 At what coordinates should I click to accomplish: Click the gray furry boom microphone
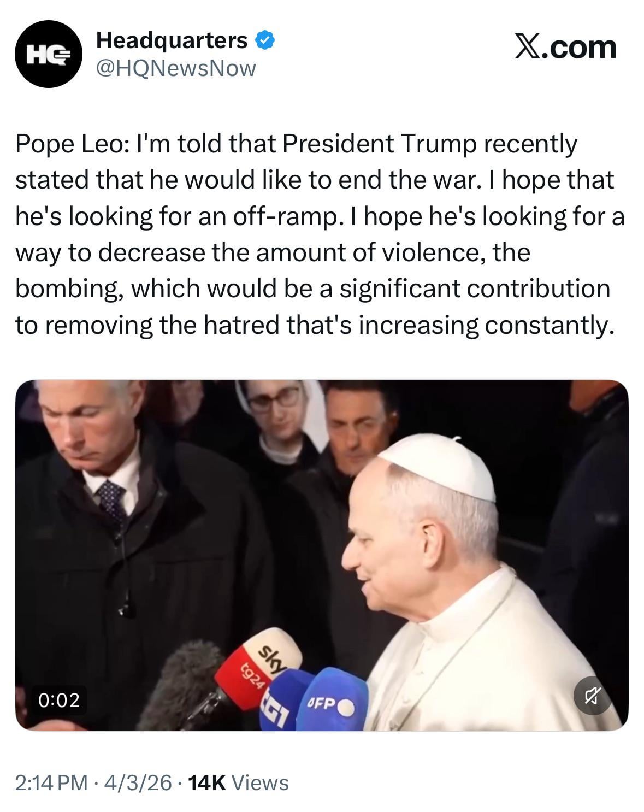pos(183,683)
